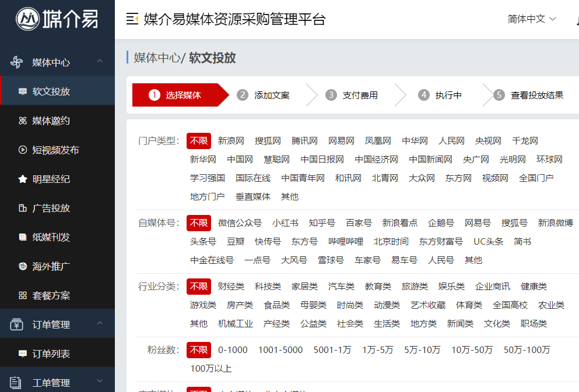Select 不限 for 门户类型 filter
This screenshot has width=579, height=392.
[x=199, y=141]
